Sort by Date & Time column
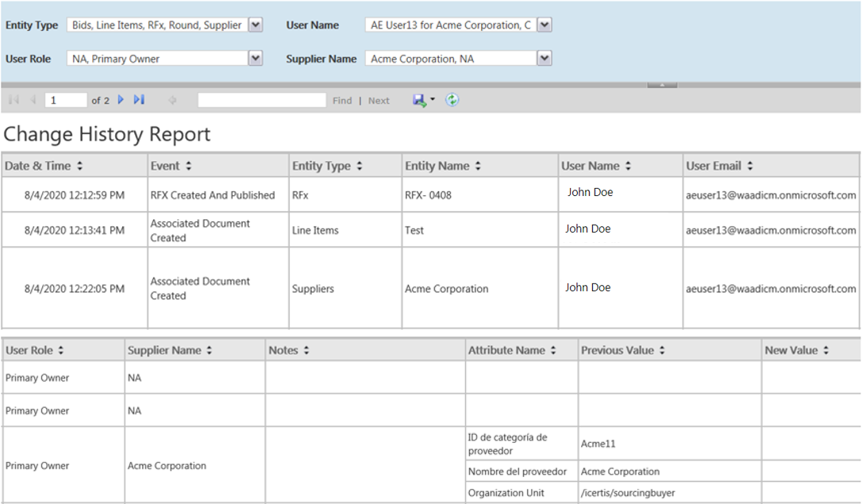 [x=79, y=166]
